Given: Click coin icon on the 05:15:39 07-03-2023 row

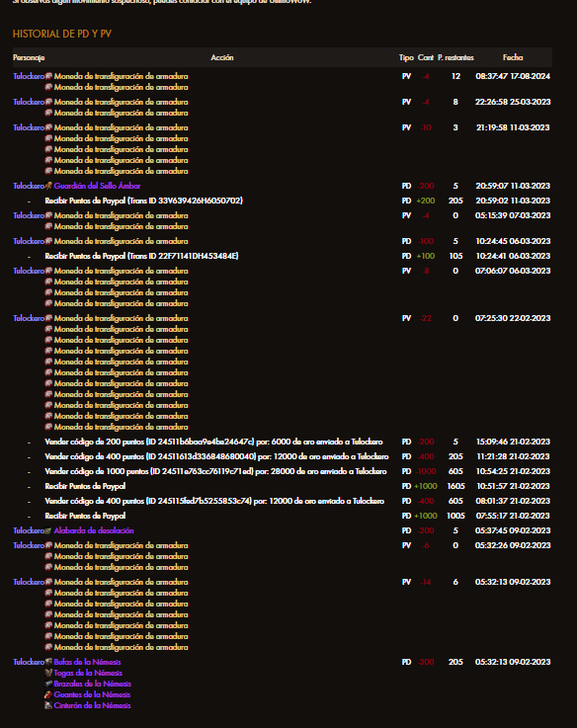Looking at the screenshot, I should [48, 215].
